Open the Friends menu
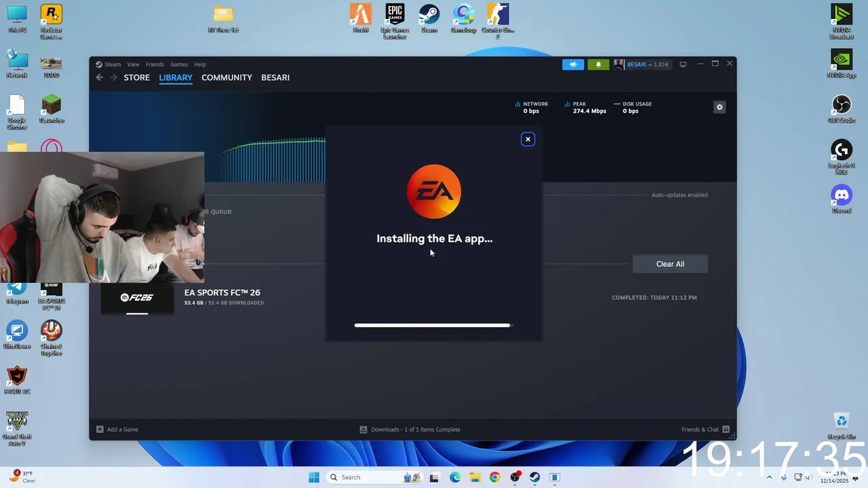The width and height of the screenshot is (868, 488). tap(155, 64)
